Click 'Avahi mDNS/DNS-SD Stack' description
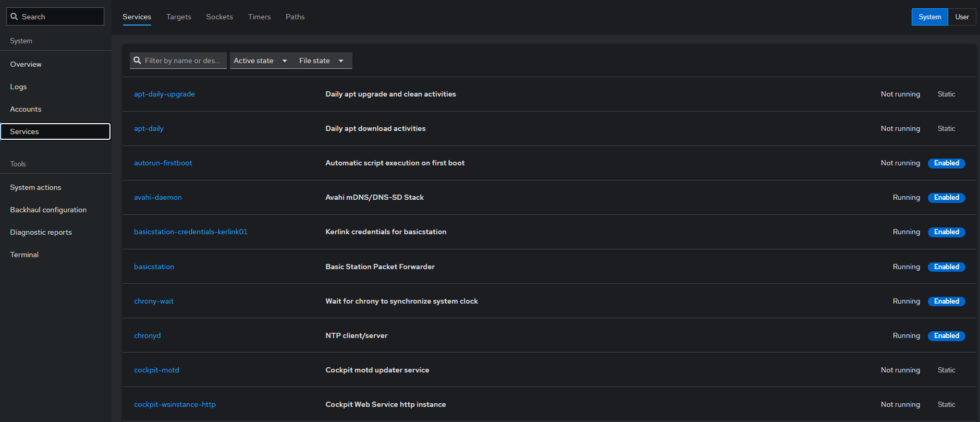This screenshot has height=422, width=980. pos(374,197)
